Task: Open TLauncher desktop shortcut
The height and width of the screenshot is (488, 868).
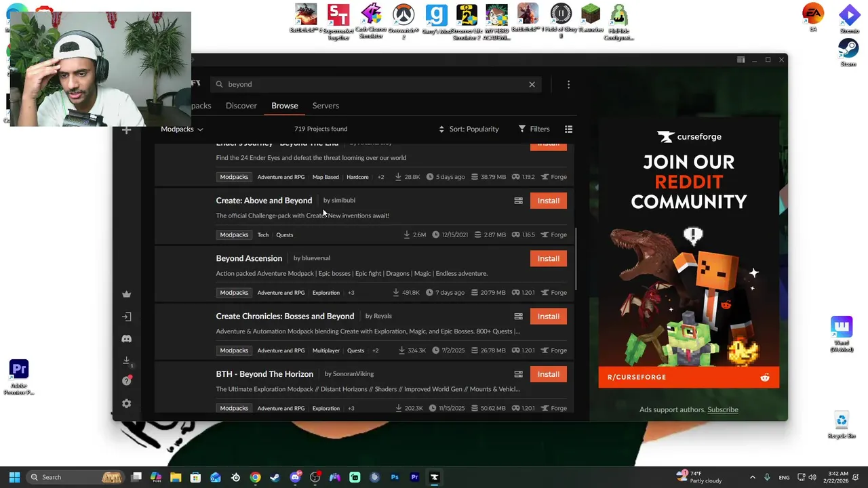Action: [592, 19]
